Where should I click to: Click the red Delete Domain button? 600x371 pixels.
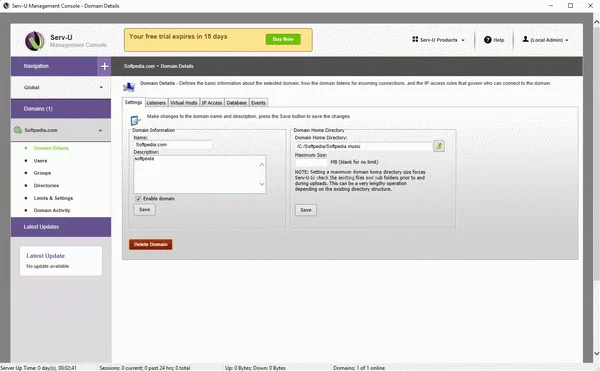coord(150,244)
